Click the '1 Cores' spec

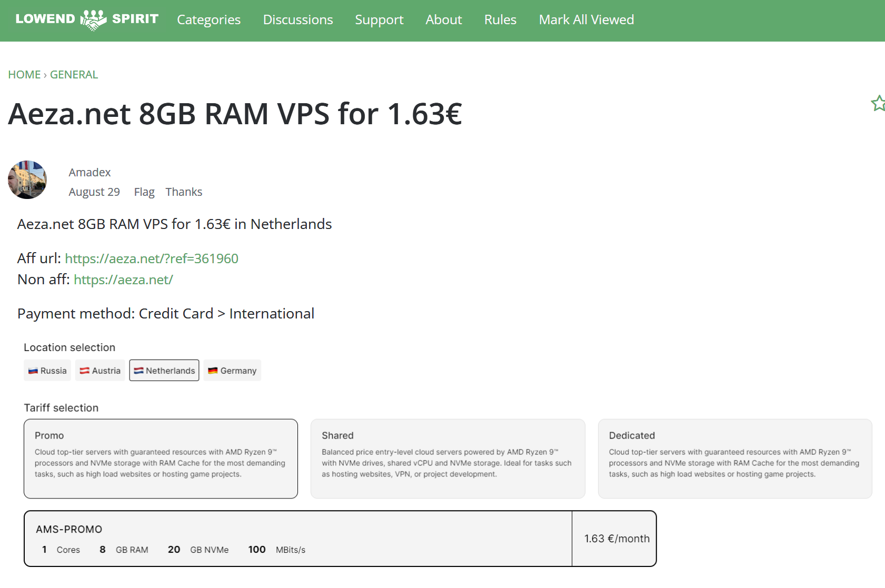tap(61, 550)
